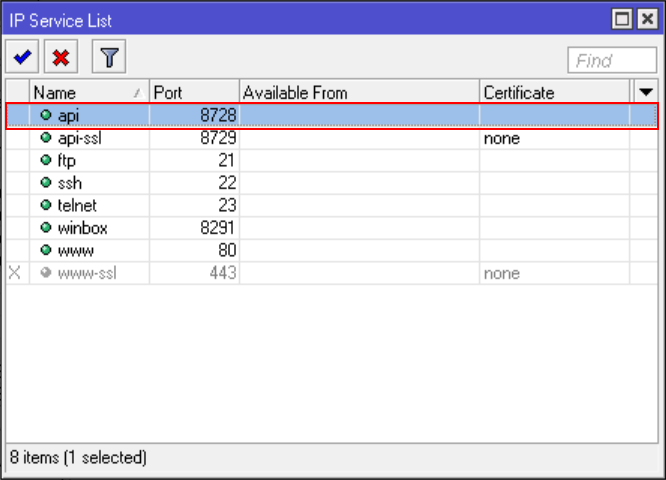Open the column selector dropdown arrow
This screenshot has height=480, width=666.
[646, 92]
